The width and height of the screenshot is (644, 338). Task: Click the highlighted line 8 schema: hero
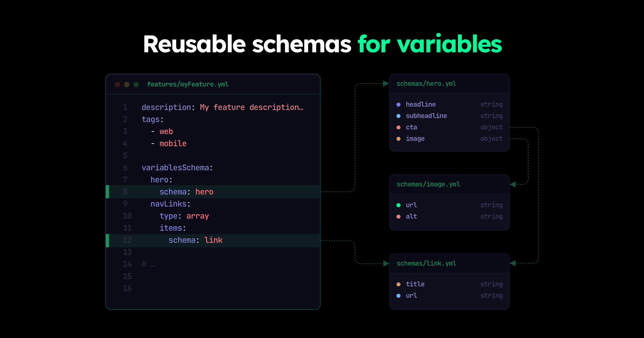coord(186,192)
